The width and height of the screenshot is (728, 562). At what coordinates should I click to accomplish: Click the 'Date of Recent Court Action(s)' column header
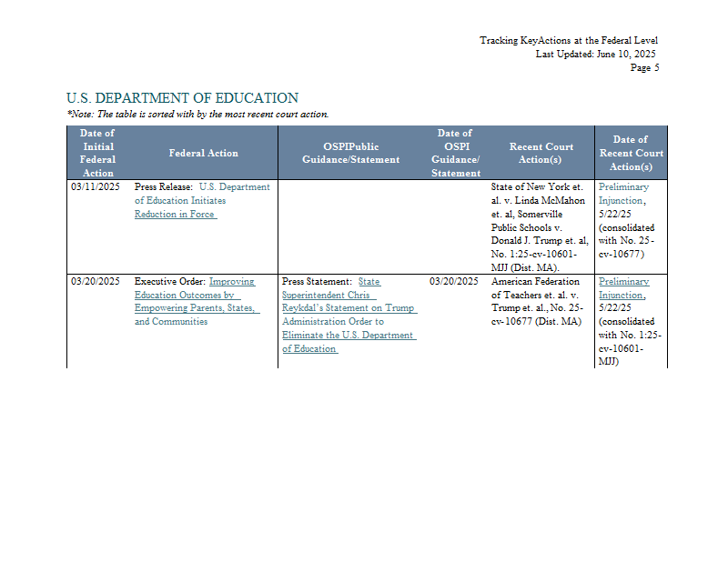click(631, 153)
